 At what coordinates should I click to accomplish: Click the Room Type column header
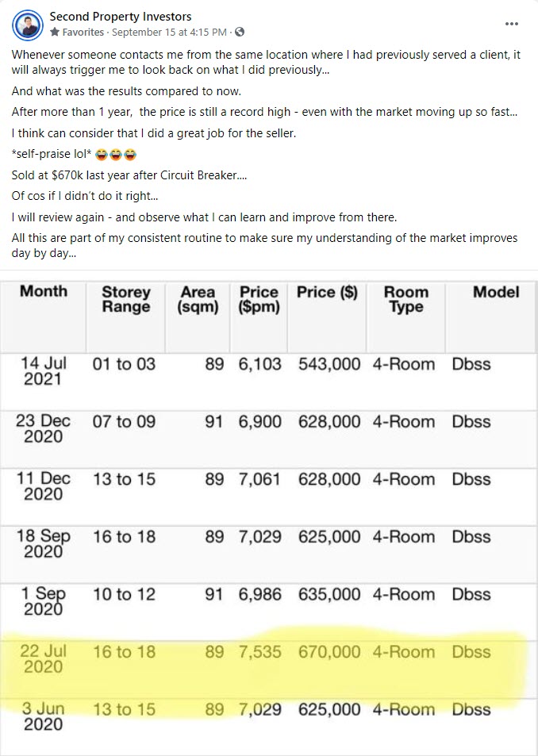(x=405, y=299)
